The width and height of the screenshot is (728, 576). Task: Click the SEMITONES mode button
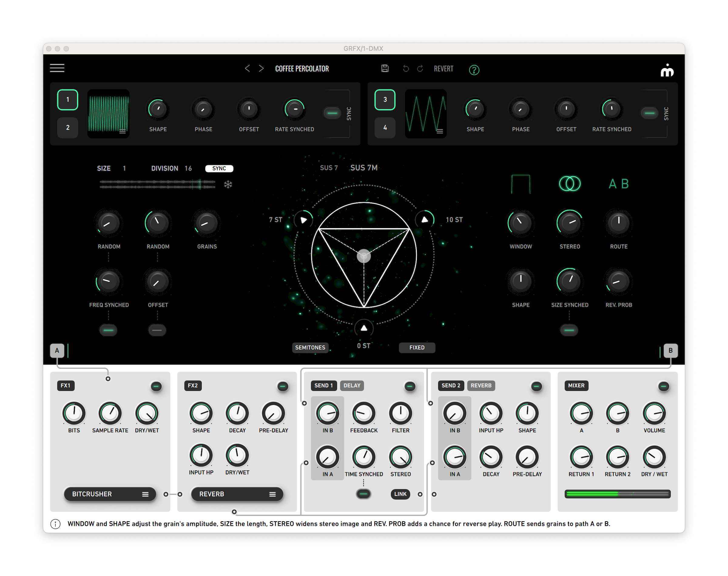(310, 347)
